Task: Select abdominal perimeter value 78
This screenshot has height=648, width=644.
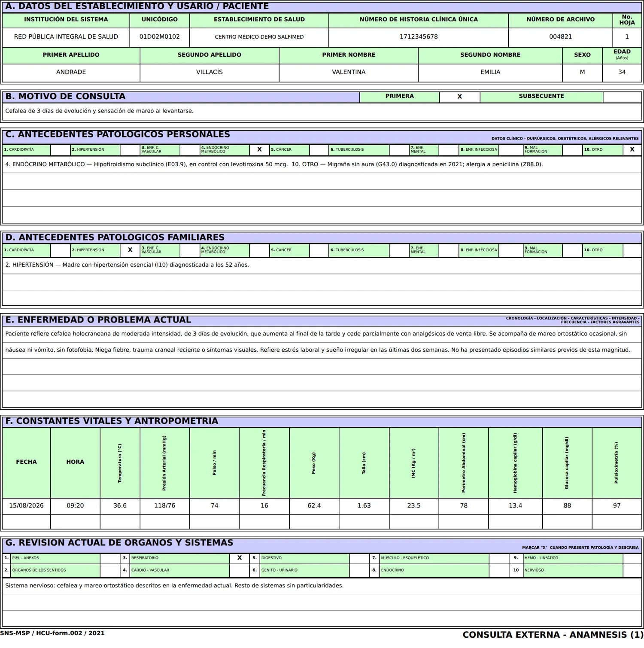Action: (x=464, y=506)
